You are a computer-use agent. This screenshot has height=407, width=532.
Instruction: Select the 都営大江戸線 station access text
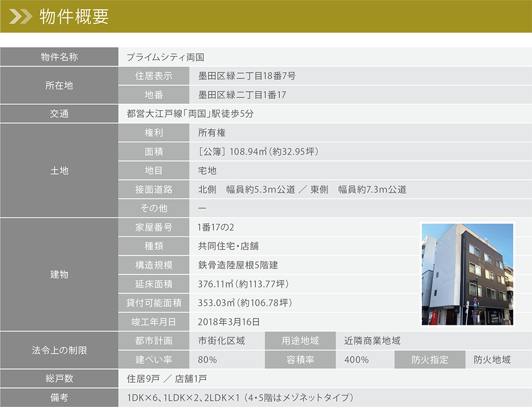(x=190, y=114)
